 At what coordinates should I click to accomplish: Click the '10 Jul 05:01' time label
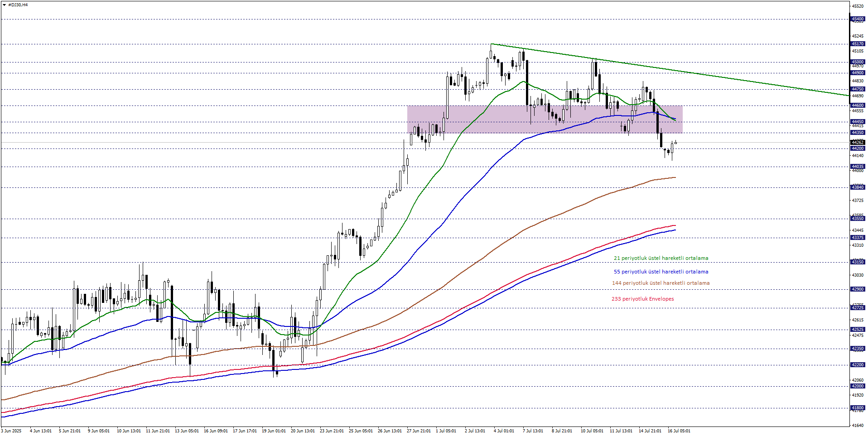(592, 431)
